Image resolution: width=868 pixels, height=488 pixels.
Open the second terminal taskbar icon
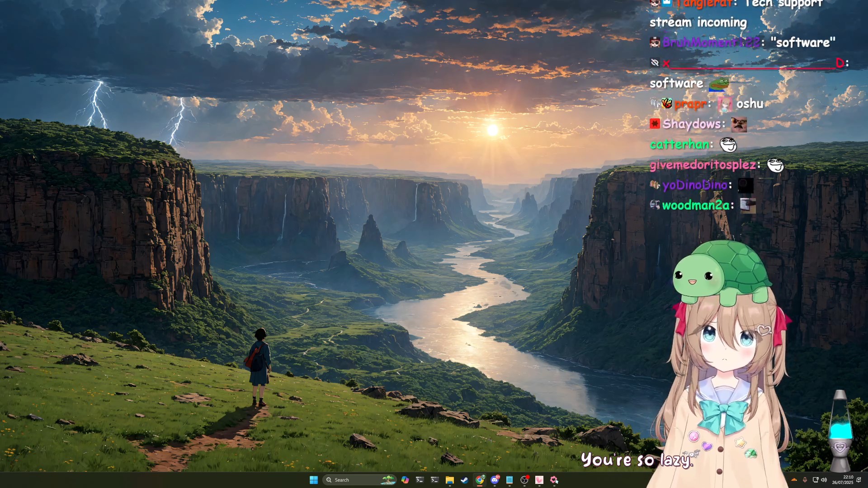(434, 480)
